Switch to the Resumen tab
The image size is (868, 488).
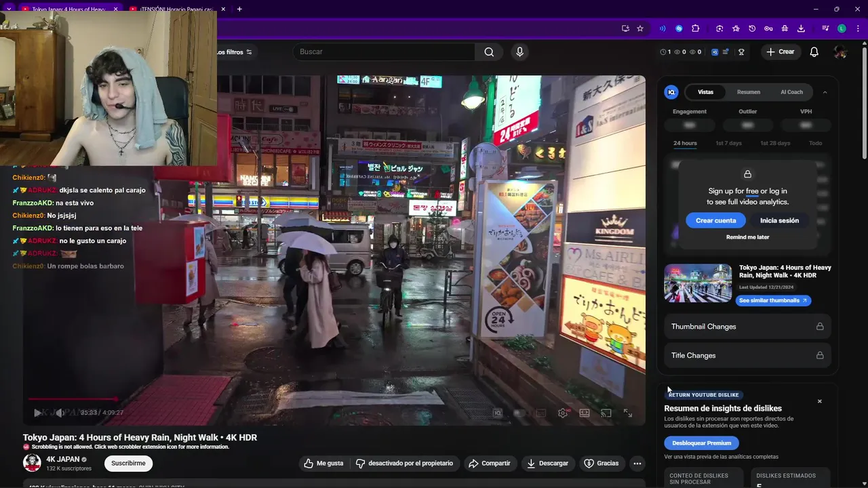coord(749,92)
